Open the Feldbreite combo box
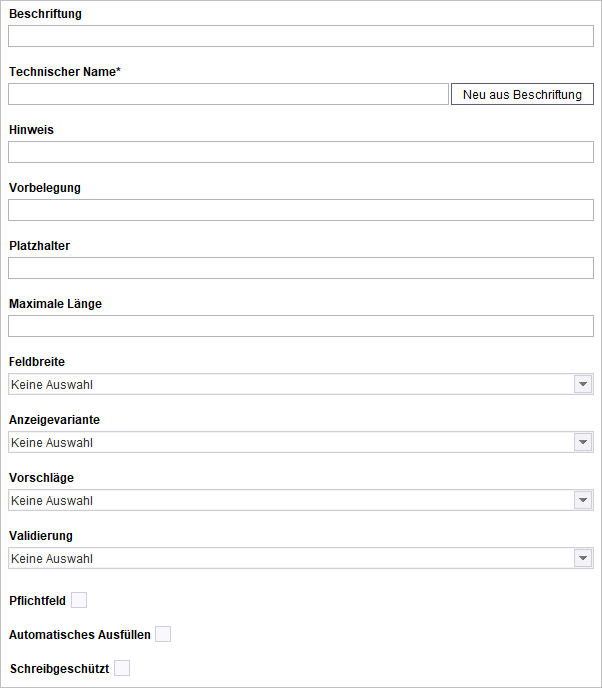This screenshot has height=688, width=602. point(301,384)
